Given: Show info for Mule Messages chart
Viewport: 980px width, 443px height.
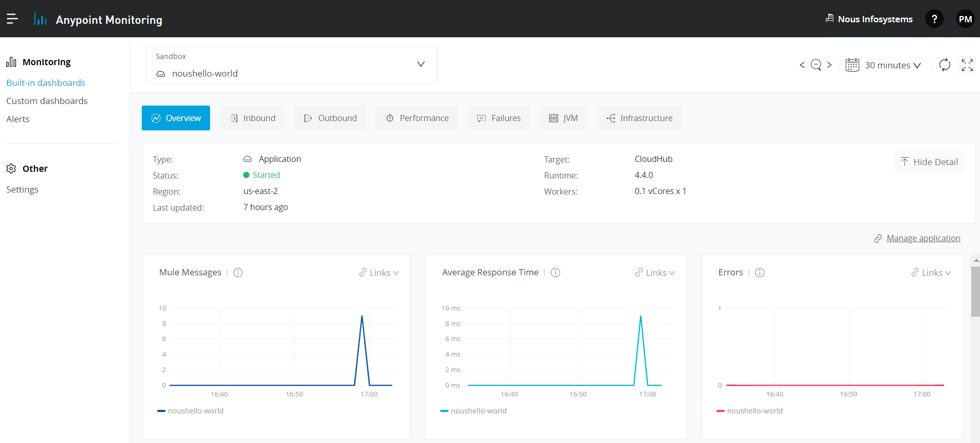Looking at the screenshot, I should point(238,272).
